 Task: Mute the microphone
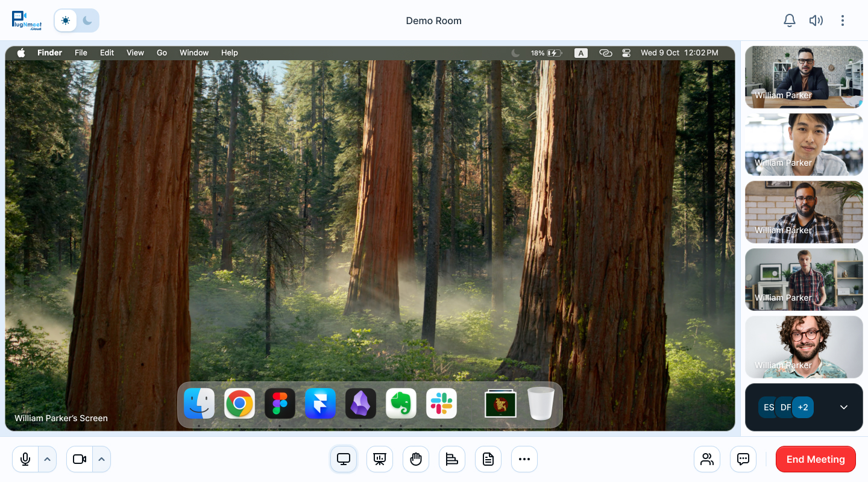(x=25, y=459)
